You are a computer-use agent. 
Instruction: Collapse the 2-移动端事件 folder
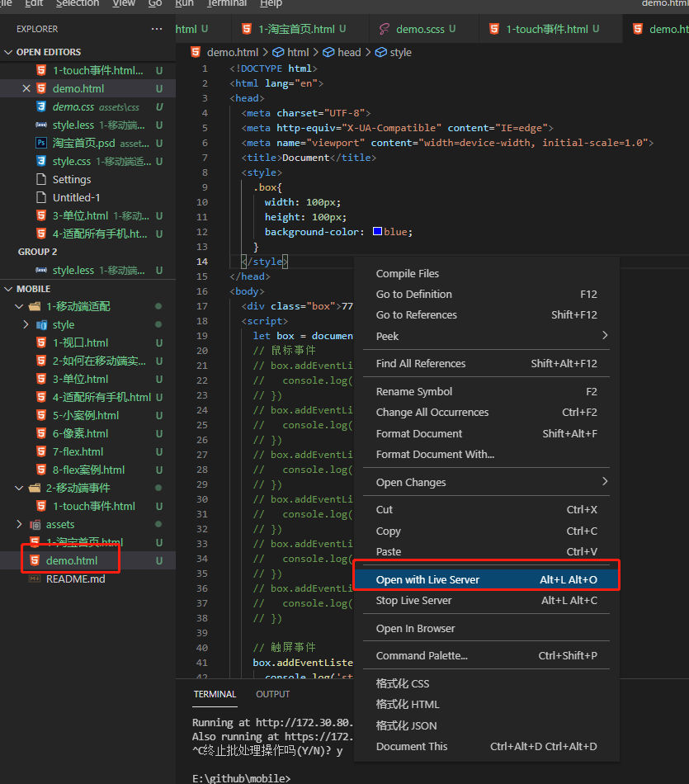[x=20, y=488]
